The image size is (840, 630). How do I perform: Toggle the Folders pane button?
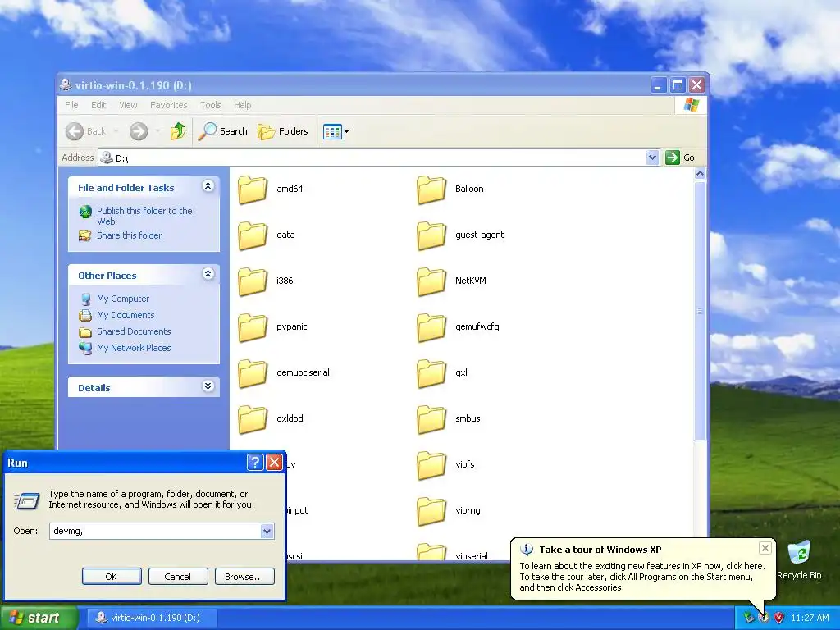pyautogui.click(x=283, y=131)
